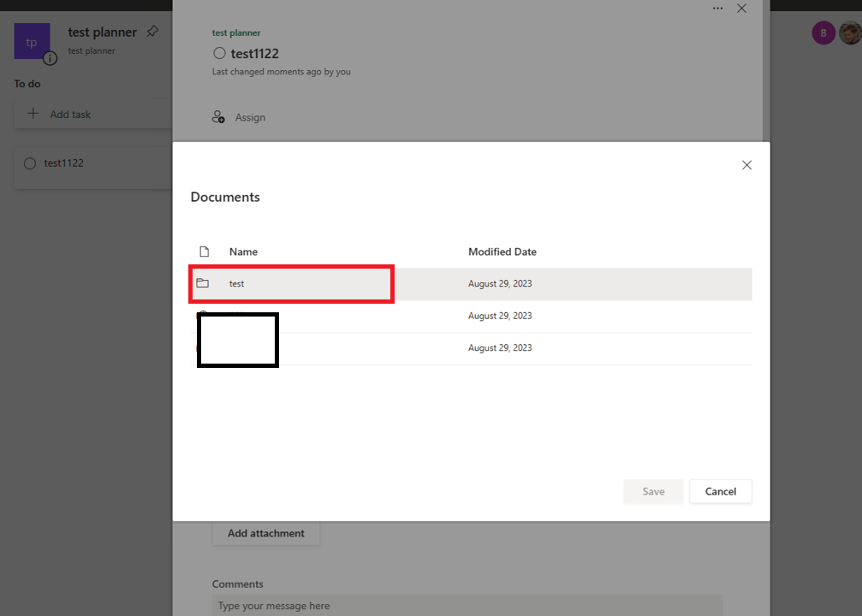Click the file type column header icon
This screenshot has height=616, width=862.
204,252
